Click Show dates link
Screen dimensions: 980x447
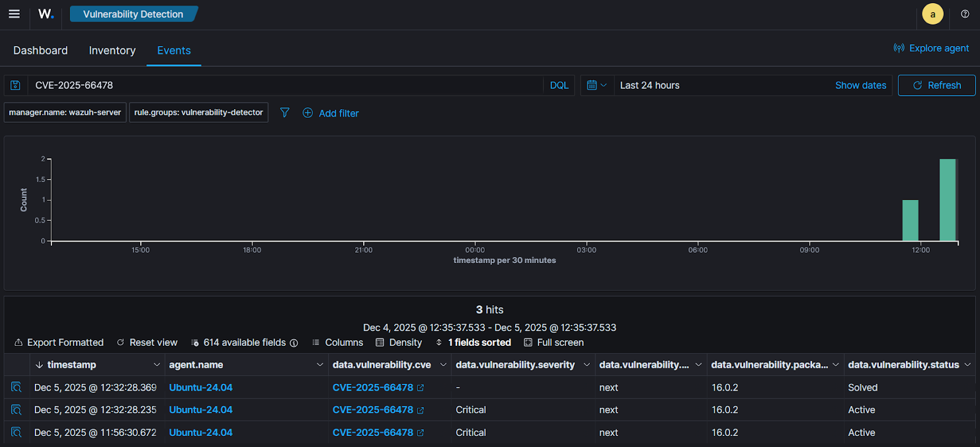861,85
